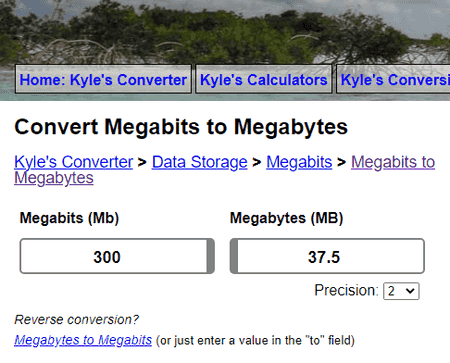This screenshot has height=363, width=450.
Task: Focus the Megabytes field showing 37.5
Action: coord(327,256)
